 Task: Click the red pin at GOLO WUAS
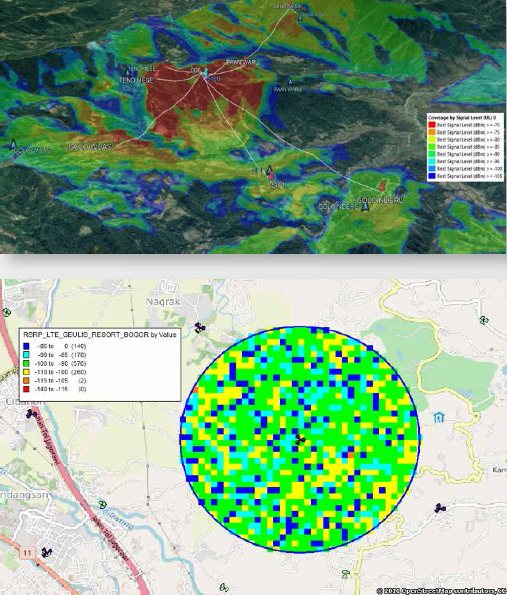[x=117, y=138]
